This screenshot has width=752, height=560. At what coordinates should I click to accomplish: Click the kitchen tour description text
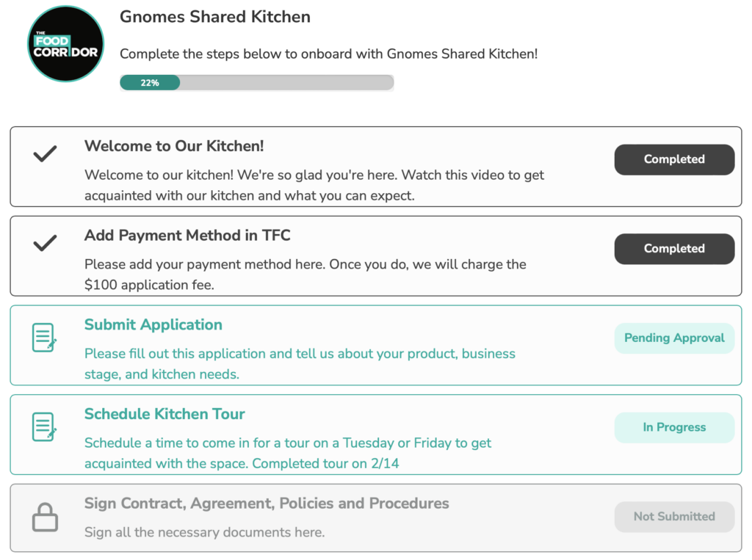[x=288, y=453]
